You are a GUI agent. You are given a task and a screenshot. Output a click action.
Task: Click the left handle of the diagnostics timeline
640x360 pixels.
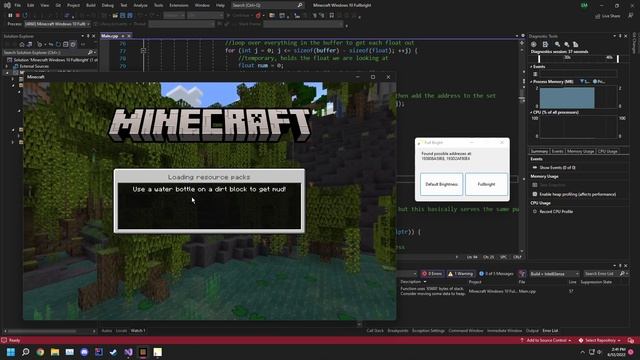click(539, 59)
